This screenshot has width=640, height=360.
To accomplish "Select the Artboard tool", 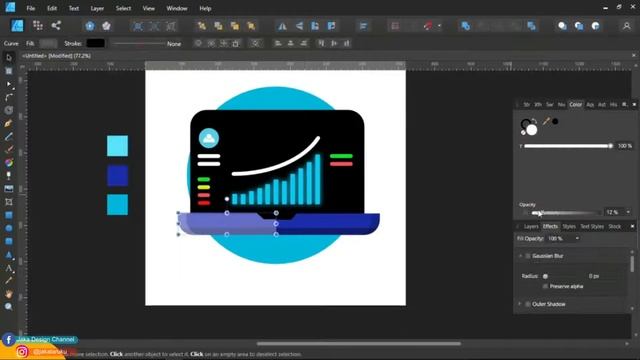I will pos(9,71).
